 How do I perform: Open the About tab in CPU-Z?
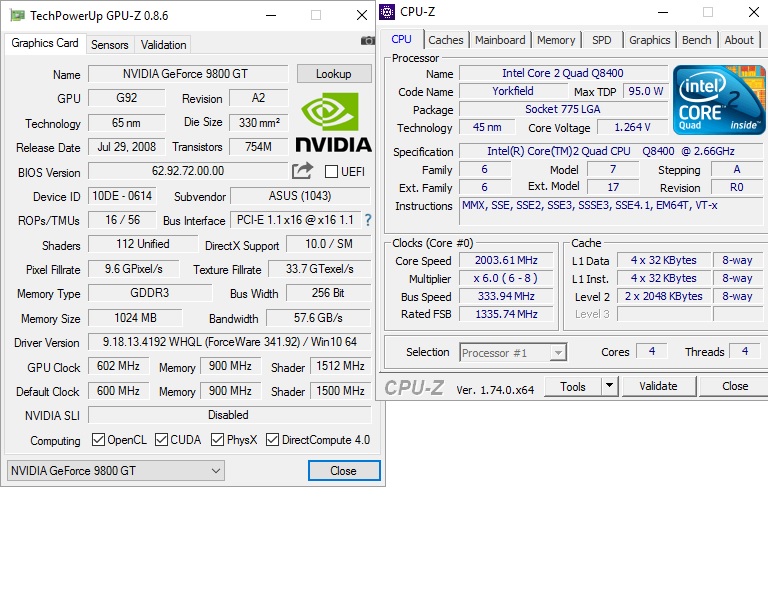click(x=739, y=40)
